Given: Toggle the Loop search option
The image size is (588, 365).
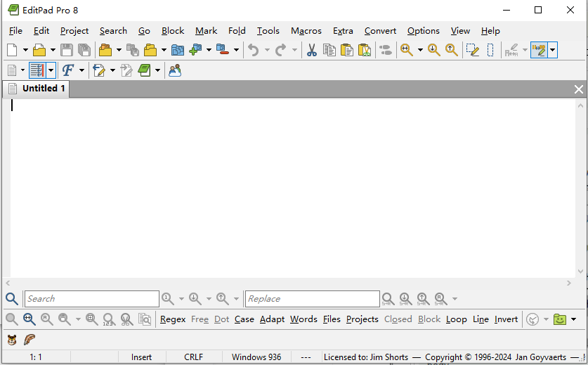Looking at the screenshot, I should [457, 319].
